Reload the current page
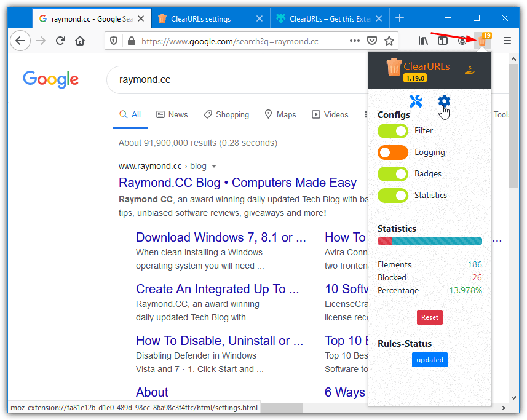 coord(60,41)
